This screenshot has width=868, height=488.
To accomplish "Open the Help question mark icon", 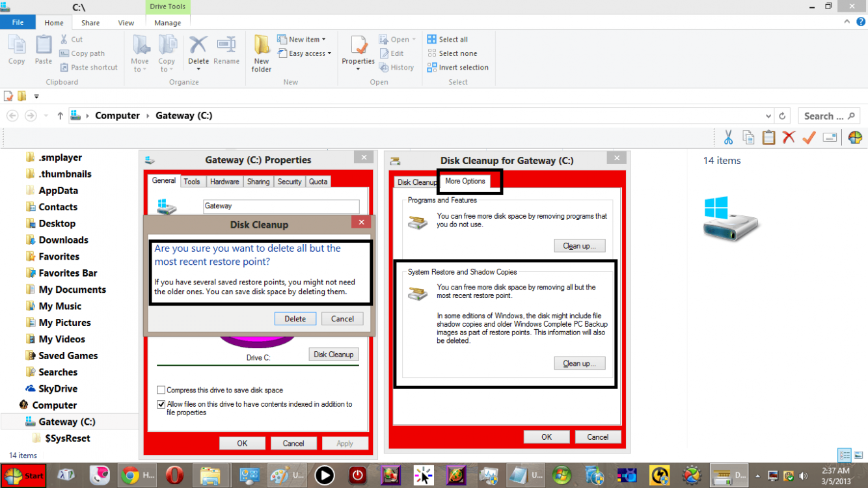I will click(861, 22).
